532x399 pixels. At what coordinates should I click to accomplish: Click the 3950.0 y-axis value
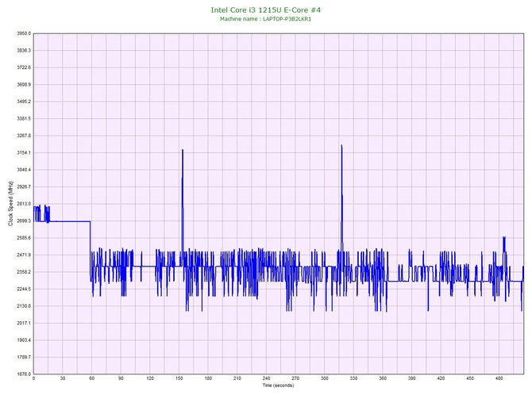click(x=24, y=33)
